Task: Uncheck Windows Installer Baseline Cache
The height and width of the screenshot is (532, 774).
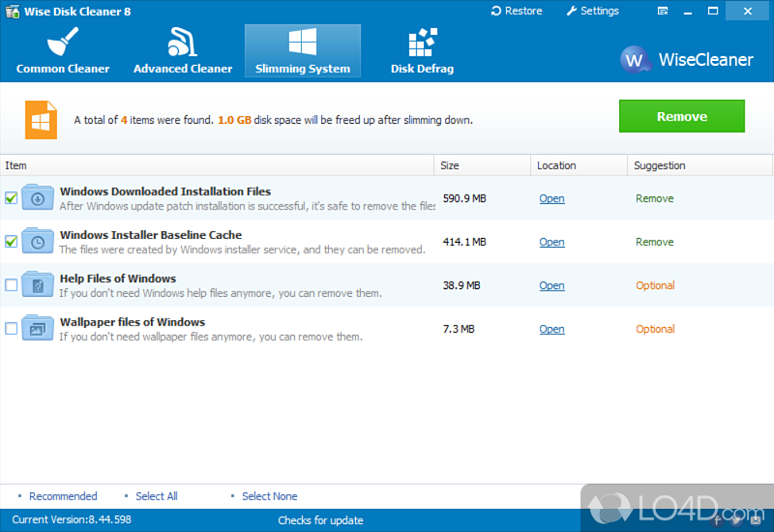Action: pyautogui.click(x=12, y=242)
